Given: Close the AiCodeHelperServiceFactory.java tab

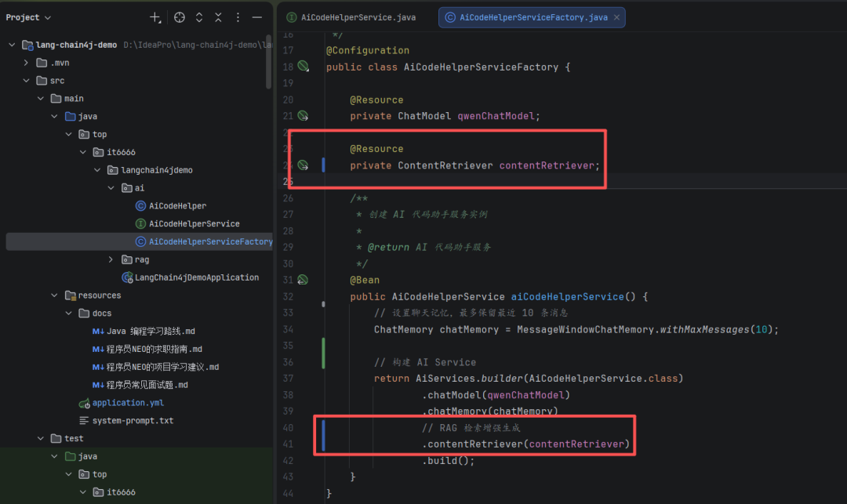Looking at the screenshot, I should [x=616, y=17].
